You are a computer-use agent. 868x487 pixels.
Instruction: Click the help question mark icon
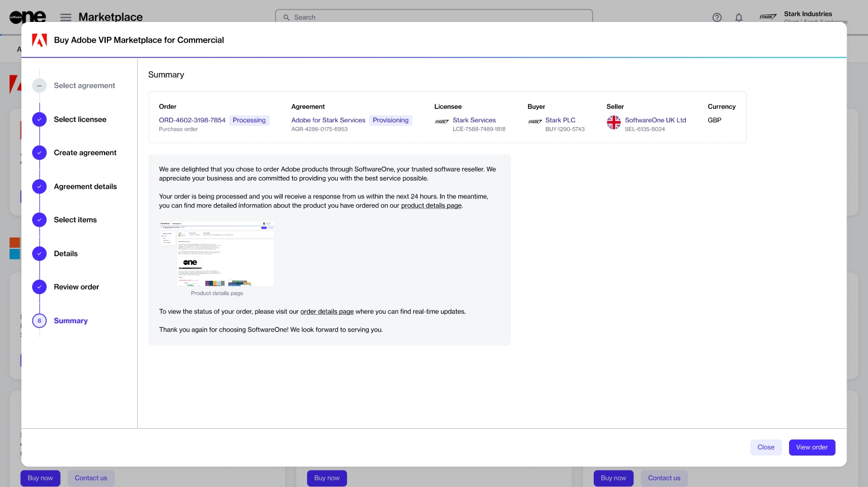click(x=717, y=17)
